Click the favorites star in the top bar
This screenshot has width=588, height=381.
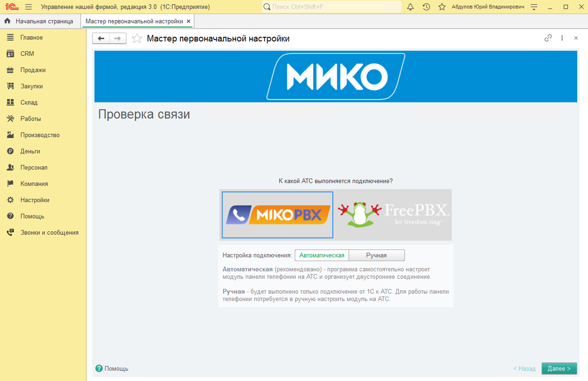click(x=442, y=7)
